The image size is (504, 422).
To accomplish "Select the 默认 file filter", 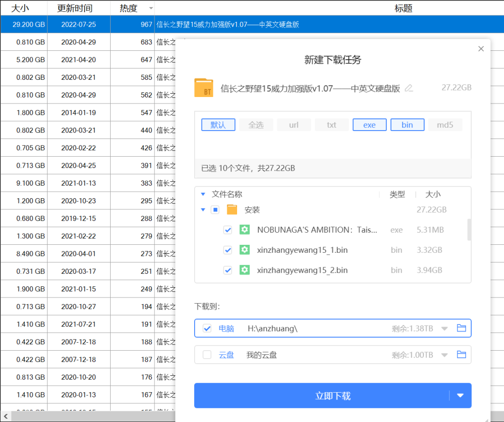I will click(x=218, y=125).
